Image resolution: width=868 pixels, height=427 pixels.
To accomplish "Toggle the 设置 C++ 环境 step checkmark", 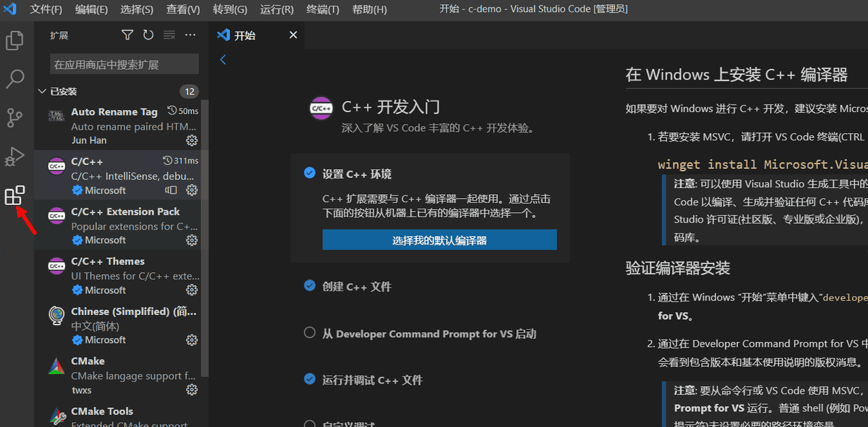I will [x=310, y=173].
